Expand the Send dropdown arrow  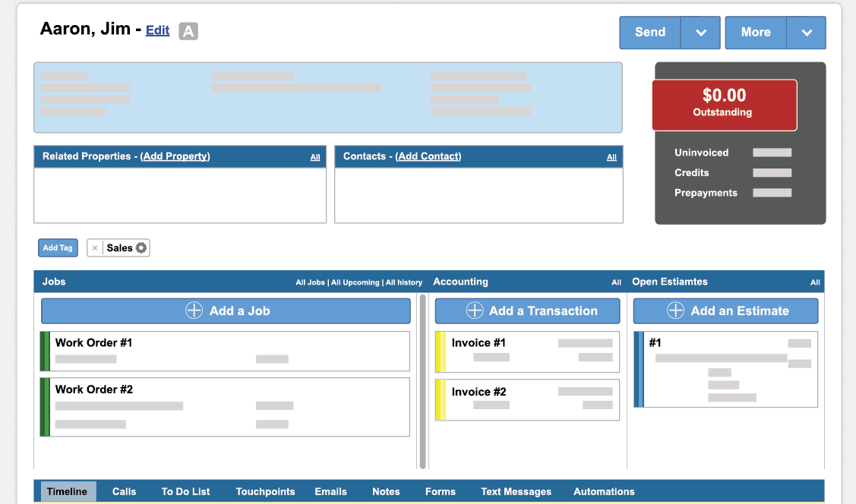point(701,33)
